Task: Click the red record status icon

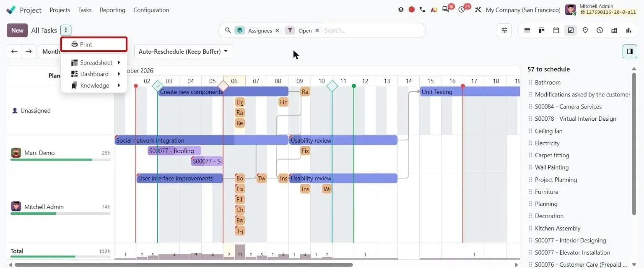Action: 412,10
